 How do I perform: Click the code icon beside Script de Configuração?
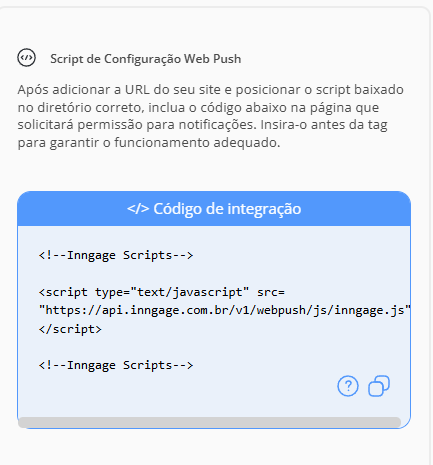(26, 58)
